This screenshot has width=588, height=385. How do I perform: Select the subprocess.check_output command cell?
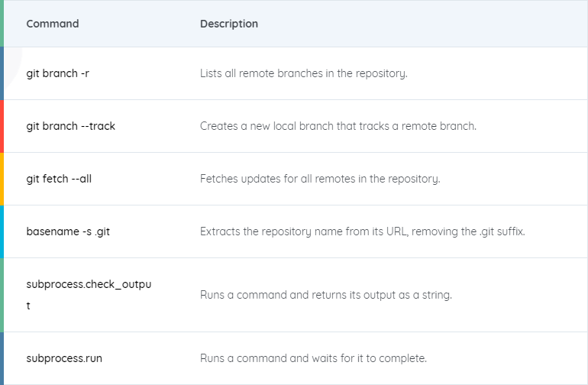(89, 295)
